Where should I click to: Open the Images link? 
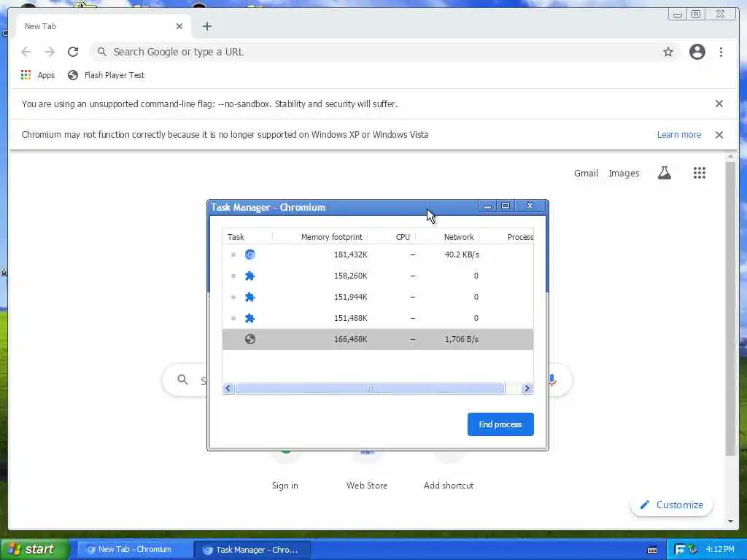pos(624,174)
